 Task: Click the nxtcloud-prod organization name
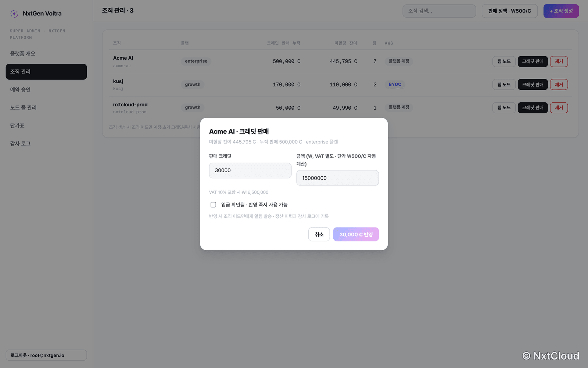pyautogui.click(x=130, y=105)
